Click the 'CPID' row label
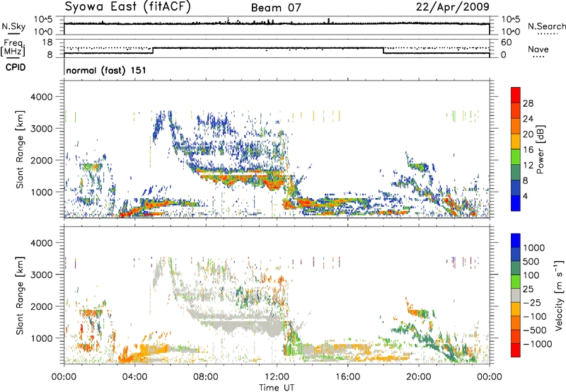This screenshot has height=392, width=566. click(x=16, y=67)
